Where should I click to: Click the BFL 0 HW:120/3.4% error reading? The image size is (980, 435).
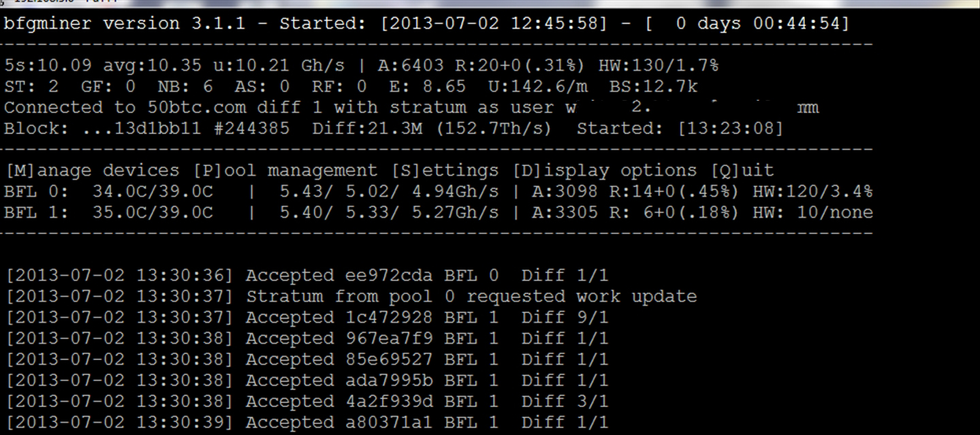tap(812, 191)
